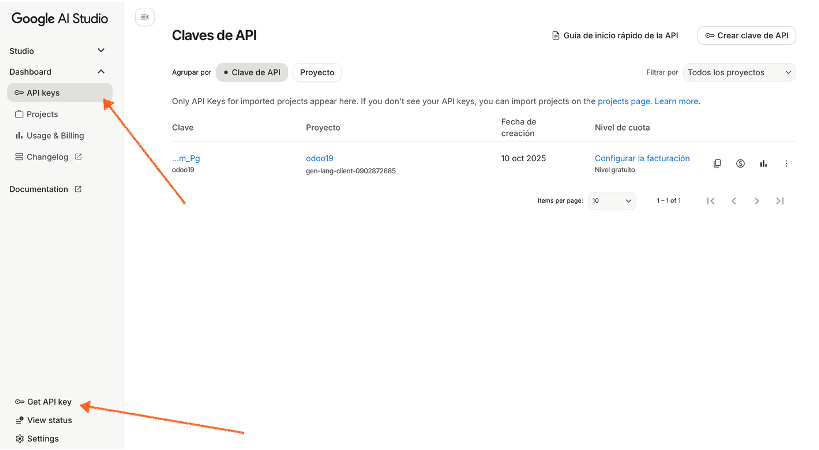This screenshot has height=450, width=819.
Task: Click Configurar la facturación link
Action: 642,158
